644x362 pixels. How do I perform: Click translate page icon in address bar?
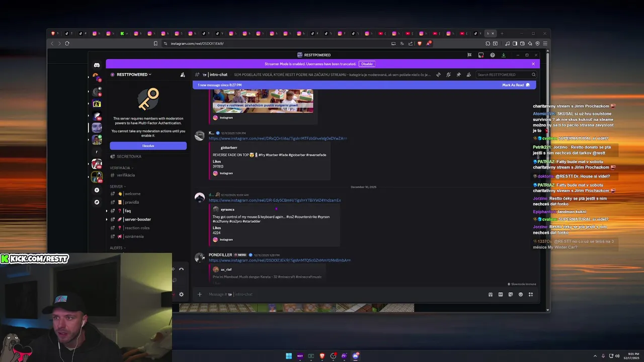coord(402,43)
